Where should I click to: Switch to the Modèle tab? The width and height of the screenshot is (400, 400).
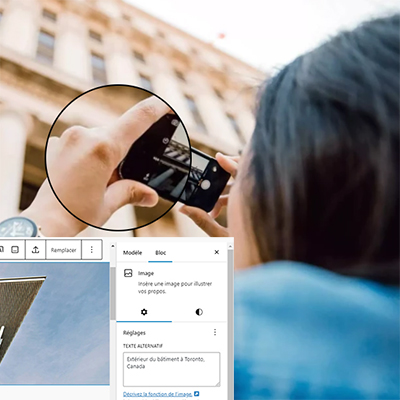point(132,253)
